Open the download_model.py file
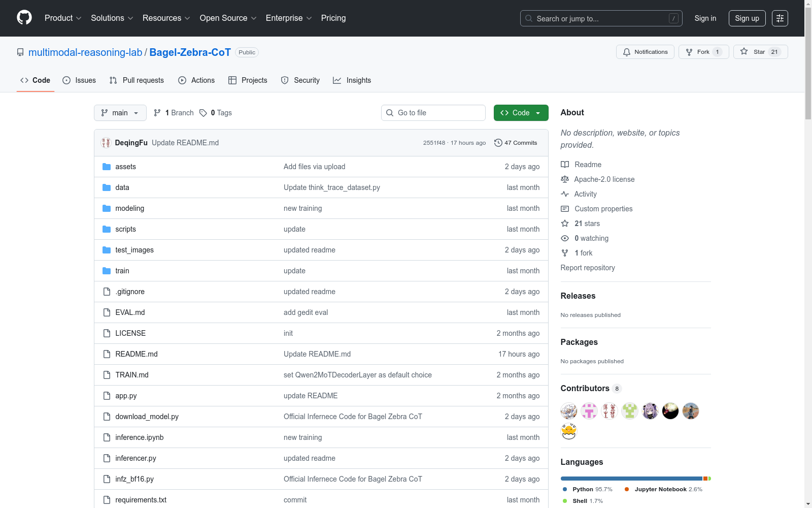The width and height of the screenshot is (812, 508). pos(147,417)
